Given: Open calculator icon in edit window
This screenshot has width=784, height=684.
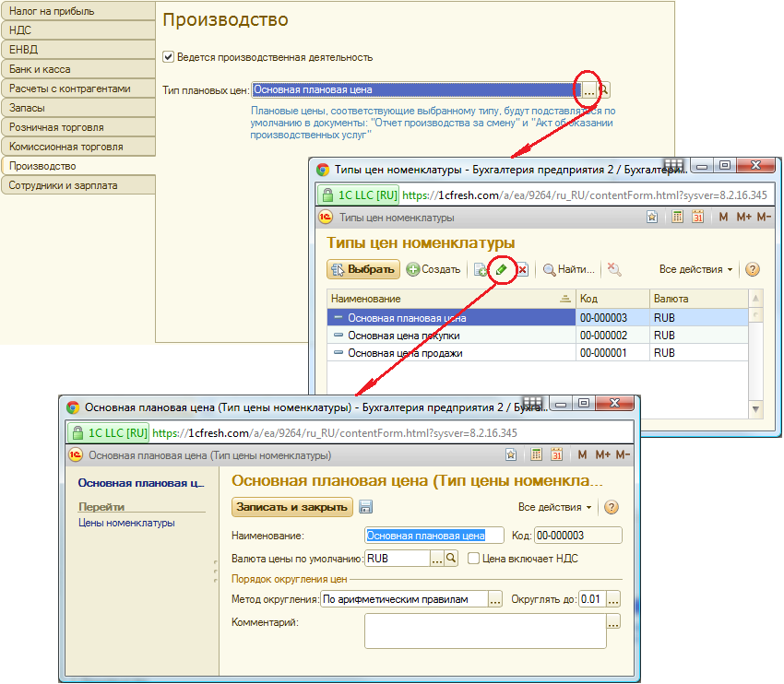Looking at the screenshot, I should point(536,454).
